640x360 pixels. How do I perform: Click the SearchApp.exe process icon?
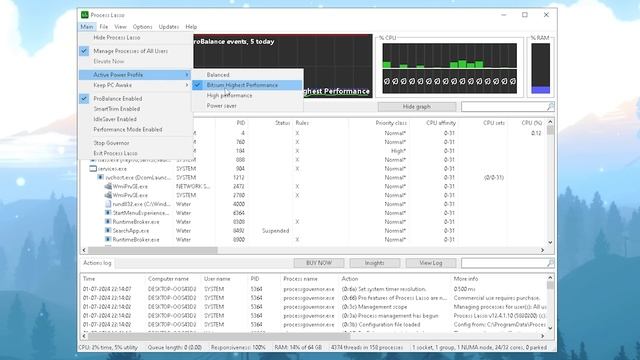108,231
